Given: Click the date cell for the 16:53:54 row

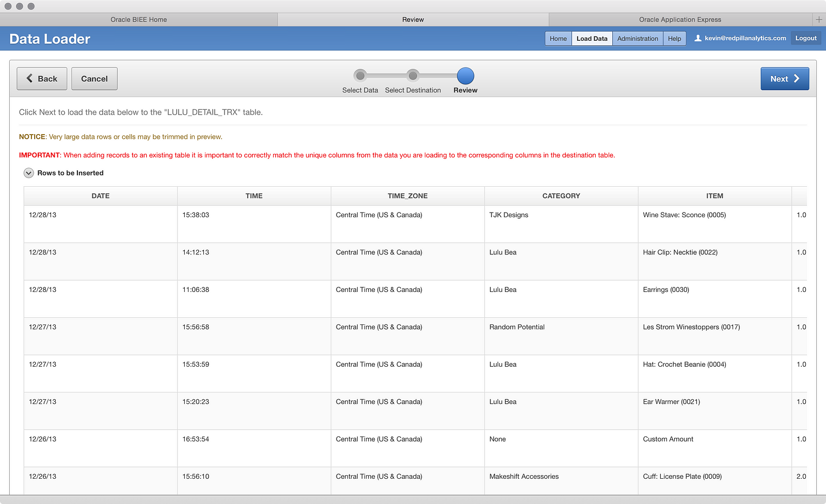Looking at the screenshot, I should (x=101, y=449).
